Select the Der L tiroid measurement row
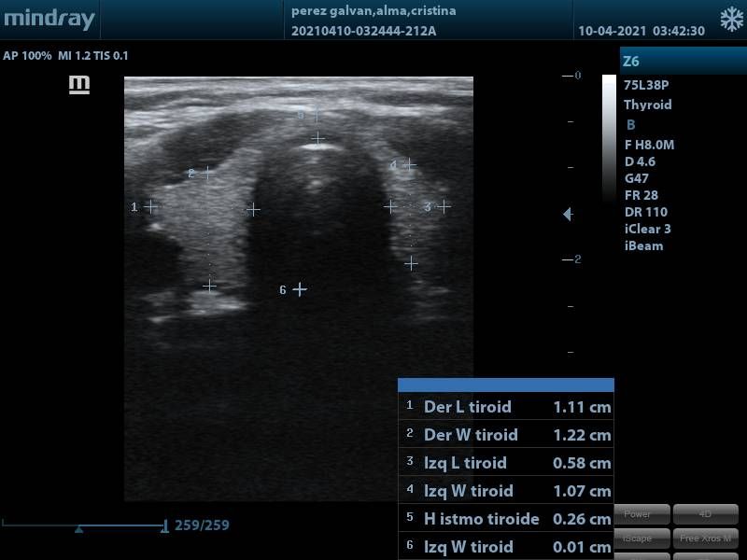This screenshot has height=560, width=747. 506,407
